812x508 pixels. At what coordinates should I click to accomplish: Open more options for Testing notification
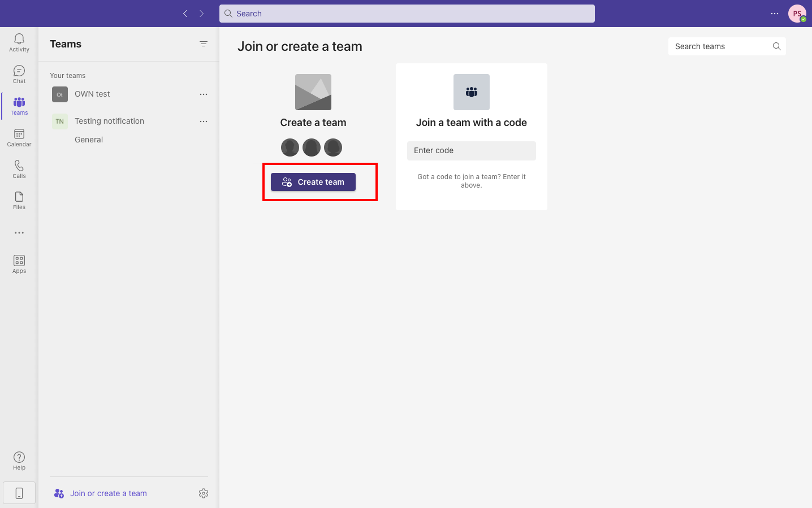(204, 121)
